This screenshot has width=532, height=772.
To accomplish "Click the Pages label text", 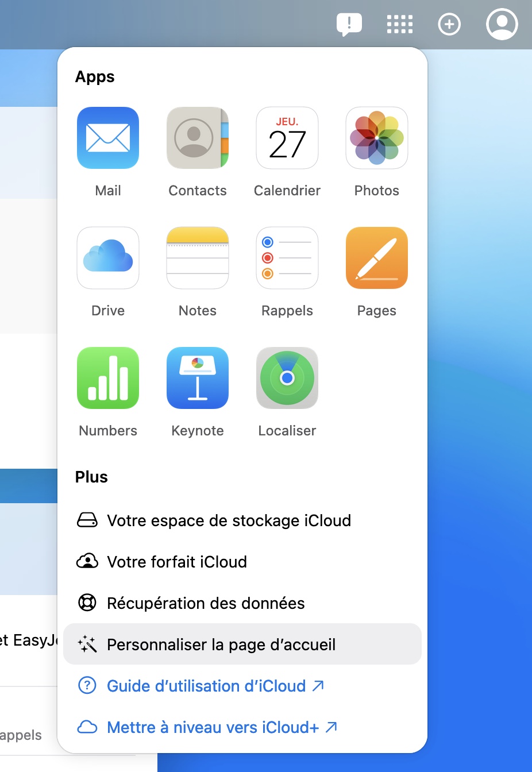I will [377, 311].
